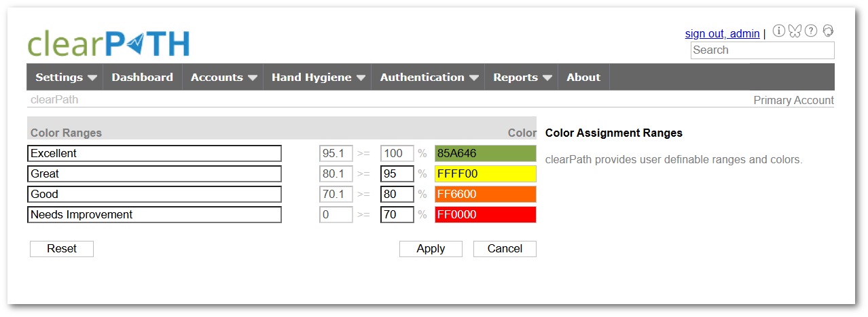The image size is (868, 317).
Task: Expand the Reports menu
Action: click(522, 77)
